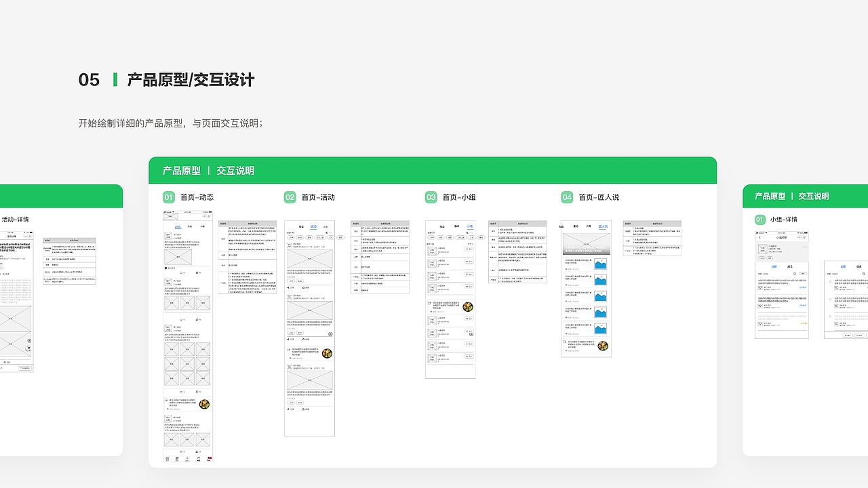Toggle like on the second activity post
The image size is (868, 488).
(x=304, y=338)
